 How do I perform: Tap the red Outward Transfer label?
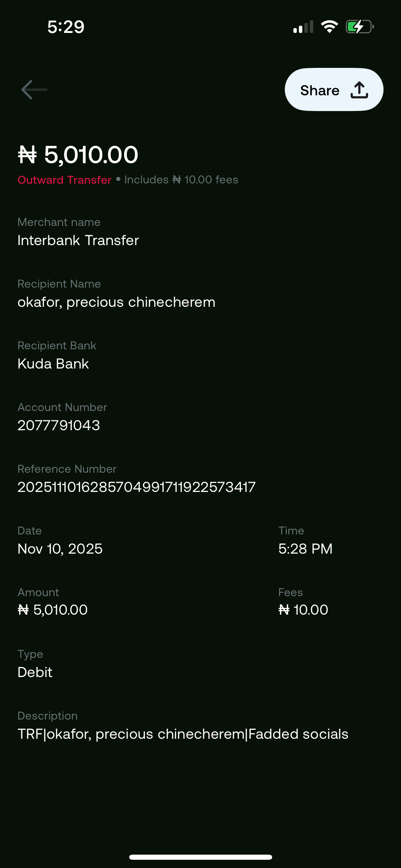pos(64,180)
